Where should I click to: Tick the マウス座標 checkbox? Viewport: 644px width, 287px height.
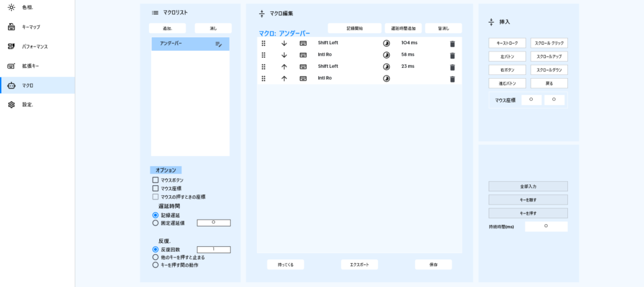coord(155,188)
